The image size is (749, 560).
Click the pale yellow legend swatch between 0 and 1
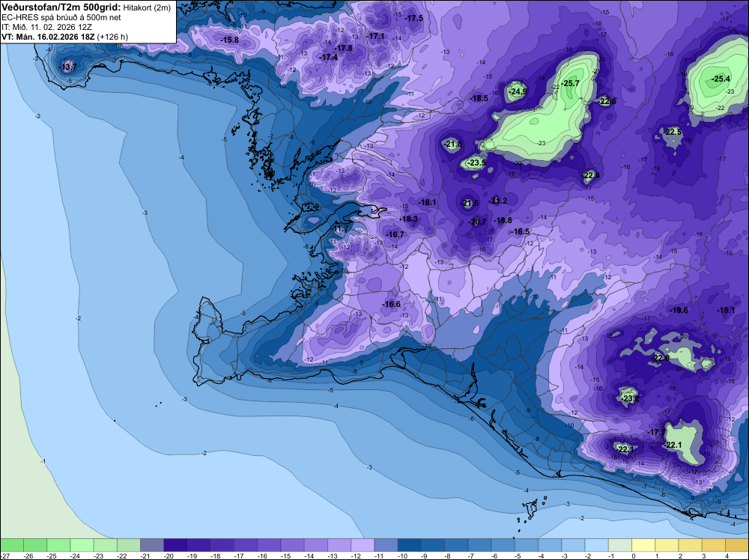[x=643, y=545]
